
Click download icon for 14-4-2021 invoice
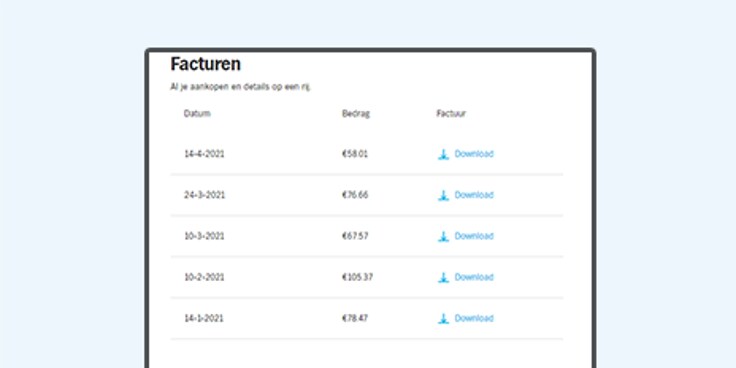coord(443,154)
